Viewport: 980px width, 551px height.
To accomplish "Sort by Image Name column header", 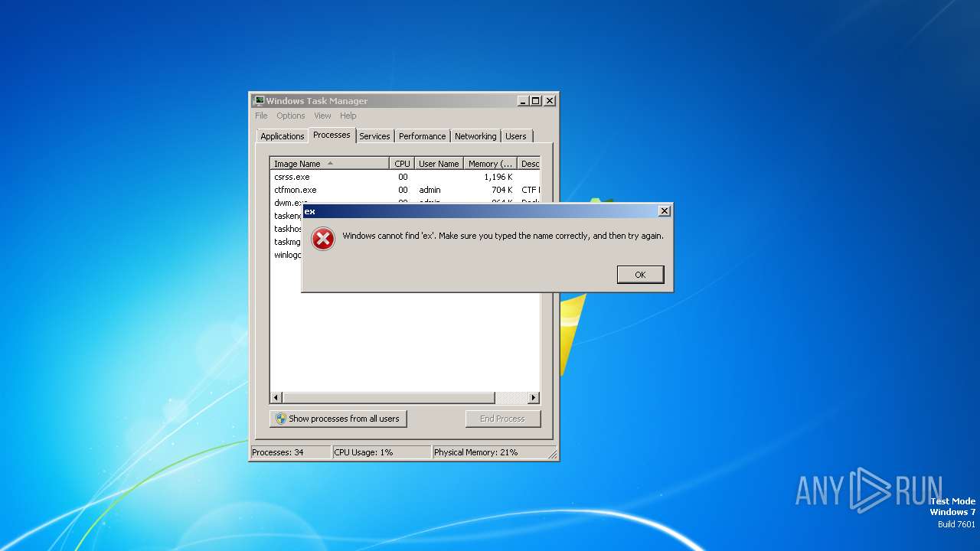I will pos(329,164).
